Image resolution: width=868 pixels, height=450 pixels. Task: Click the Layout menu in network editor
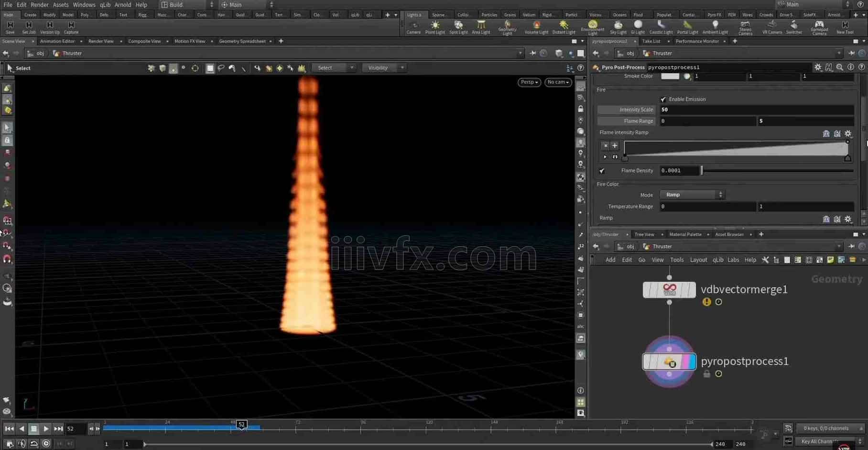point(698,260)
